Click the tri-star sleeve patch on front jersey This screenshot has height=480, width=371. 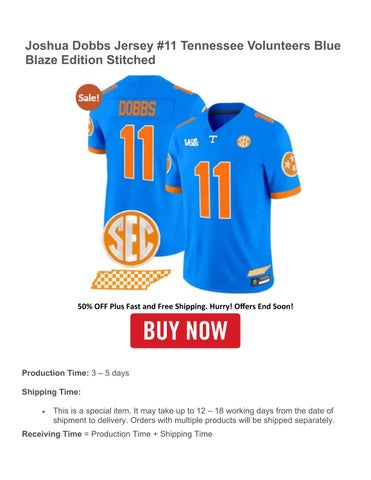click(289, 164)
